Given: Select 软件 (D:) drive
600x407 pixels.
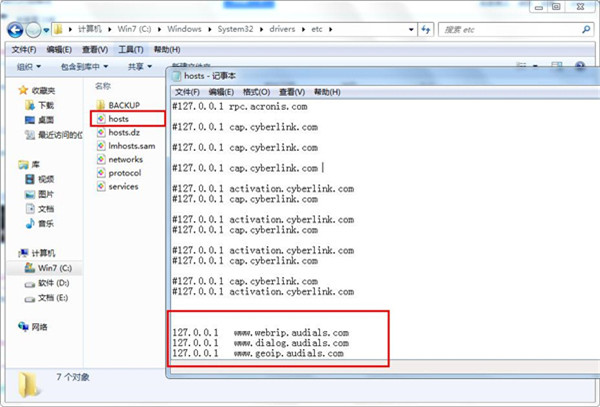Looking at the screenshot, I should click(x=47, y=283).
